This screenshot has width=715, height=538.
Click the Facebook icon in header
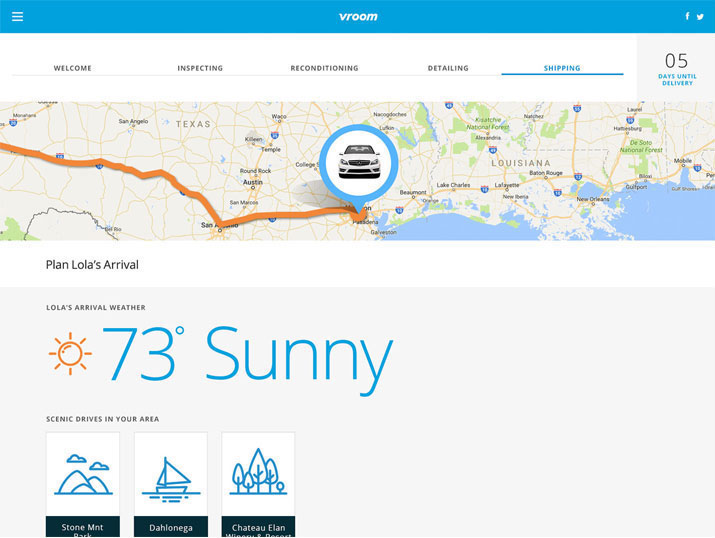click(687, 16)
